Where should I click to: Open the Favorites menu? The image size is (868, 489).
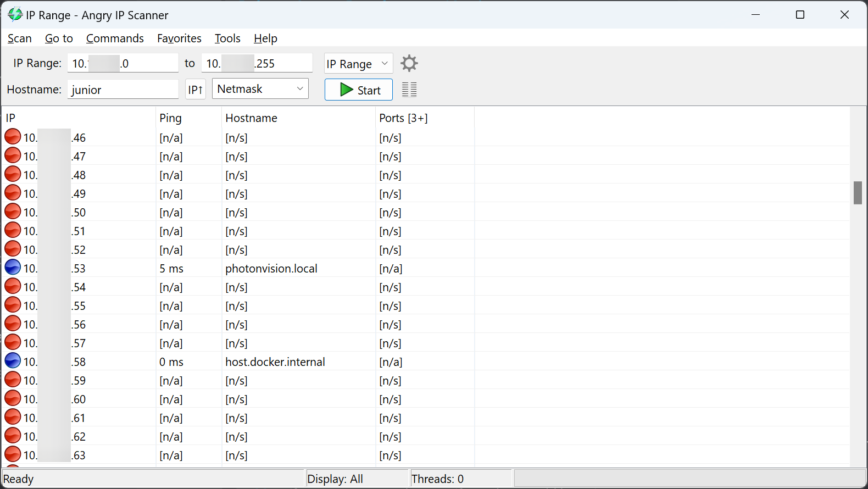pos(179,38)
